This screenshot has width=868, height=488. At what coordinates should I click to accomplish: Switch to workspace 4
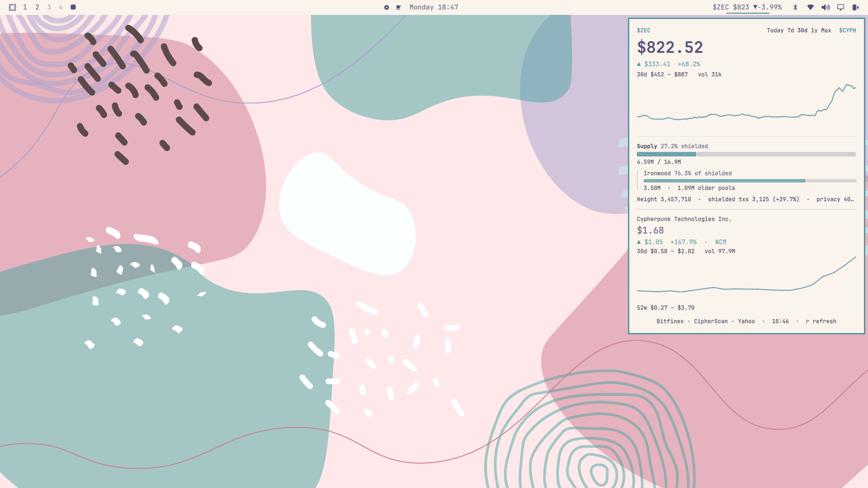pos(61,7)
